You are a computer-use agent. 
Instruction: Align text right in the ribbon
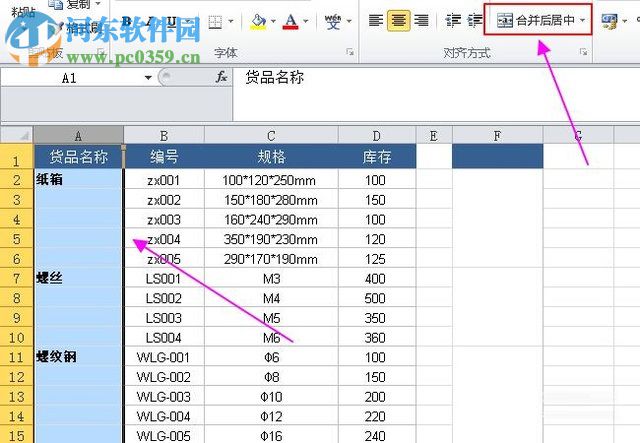point(421,20)
